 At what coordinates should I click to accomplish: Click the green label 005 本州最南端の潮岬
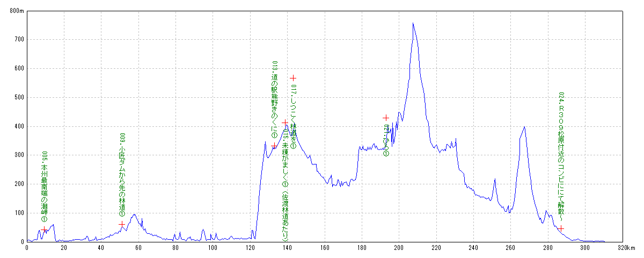pyautogui.click(x=44, y=186)
